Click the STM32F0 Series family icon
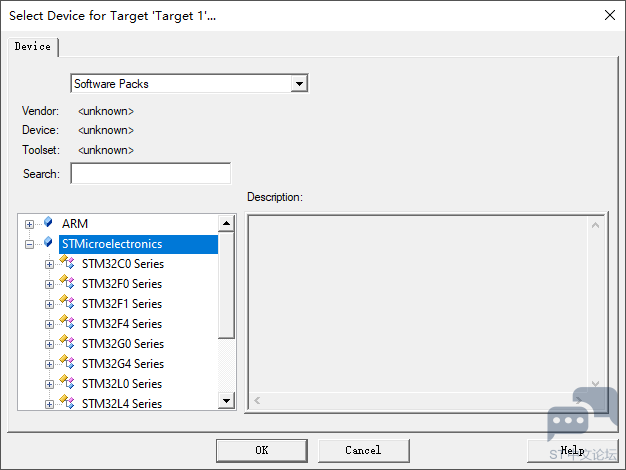Viewport: 626px width, 470px height. 67,282
